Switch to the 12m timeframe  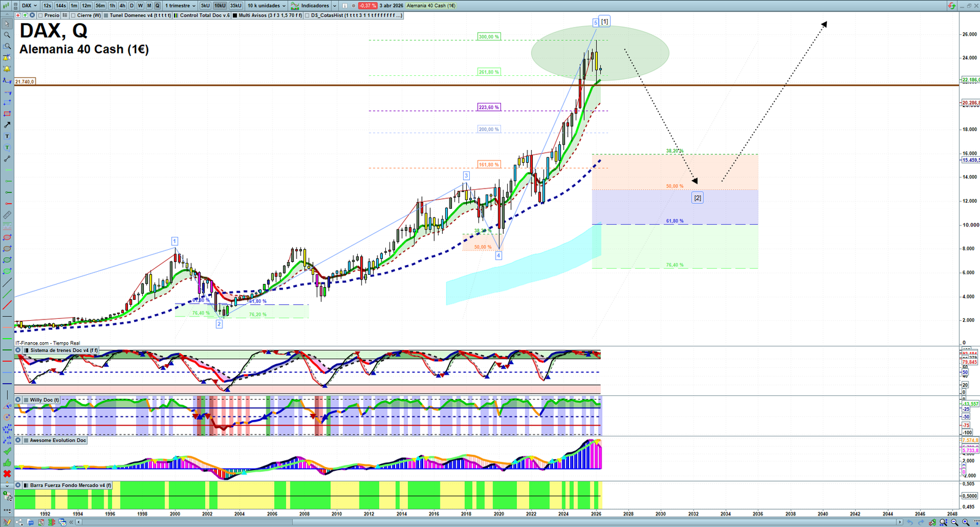point(86,6)
